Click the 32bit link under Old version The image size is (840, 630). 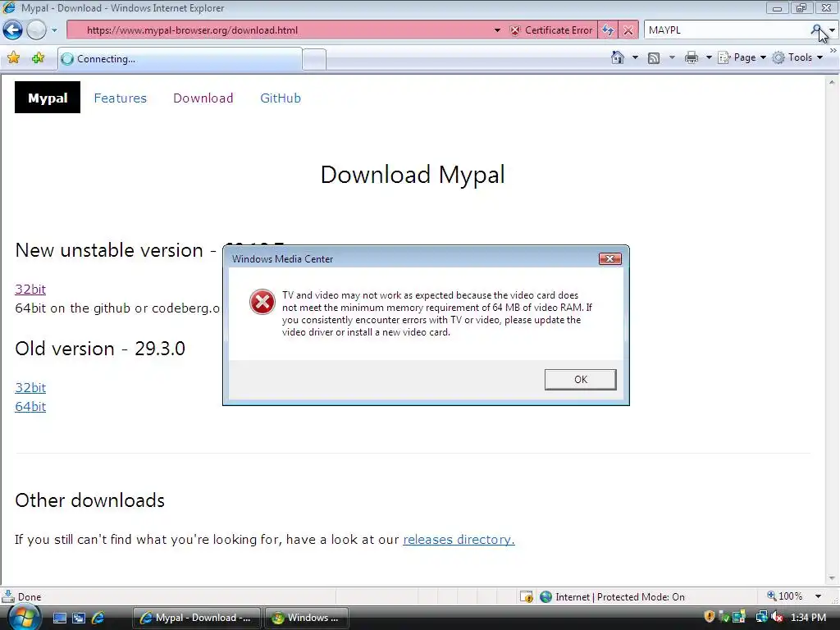(30, 387)
